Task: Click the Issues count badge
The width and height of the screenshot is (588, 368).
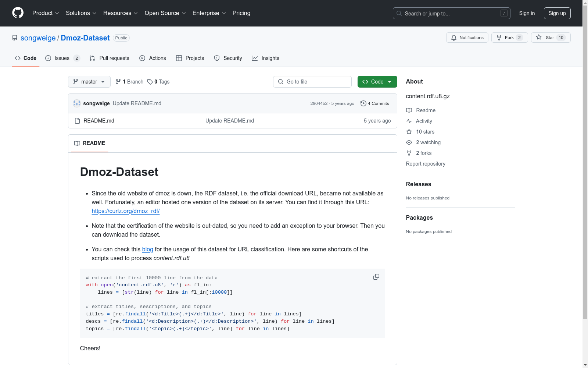Action: [x=77, y=58]
